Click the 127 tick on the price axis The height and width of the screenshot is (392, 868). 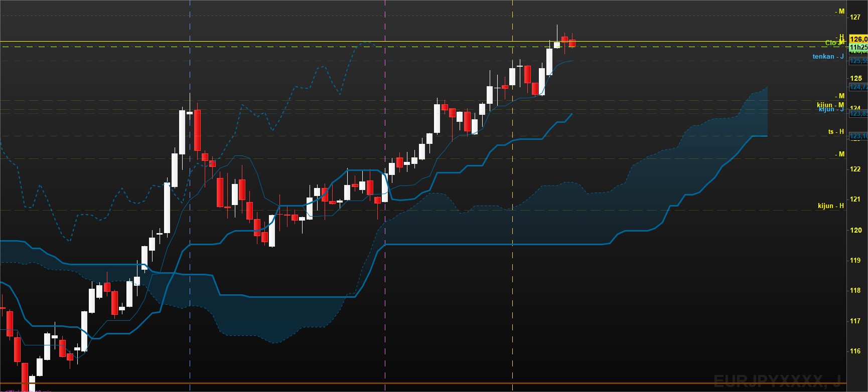tap(855, 17)
